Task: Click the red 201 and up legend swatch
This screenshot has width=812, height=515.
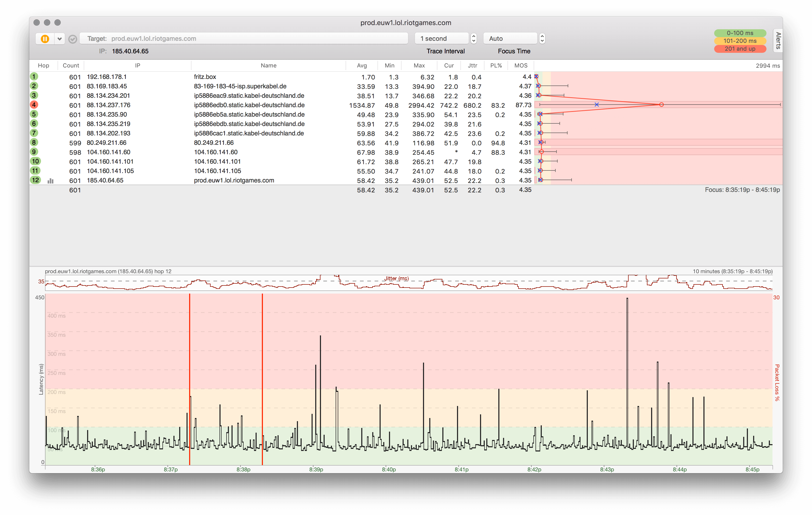Action: 740,49
